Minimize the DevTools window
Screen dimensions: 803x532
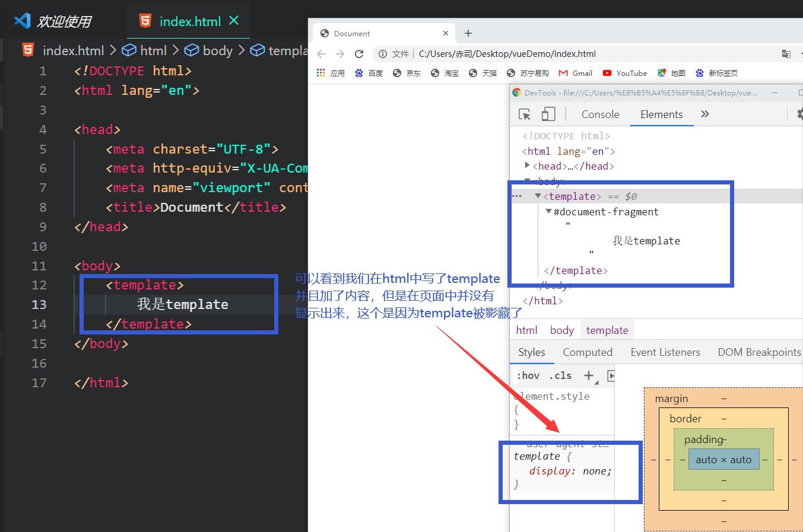[x=775, y=93]
